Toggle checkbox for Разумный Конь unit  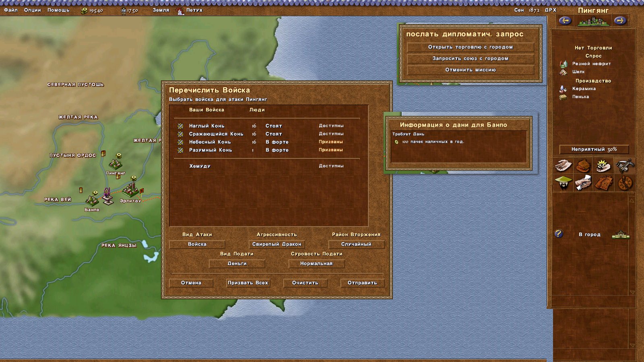point(180,150)
